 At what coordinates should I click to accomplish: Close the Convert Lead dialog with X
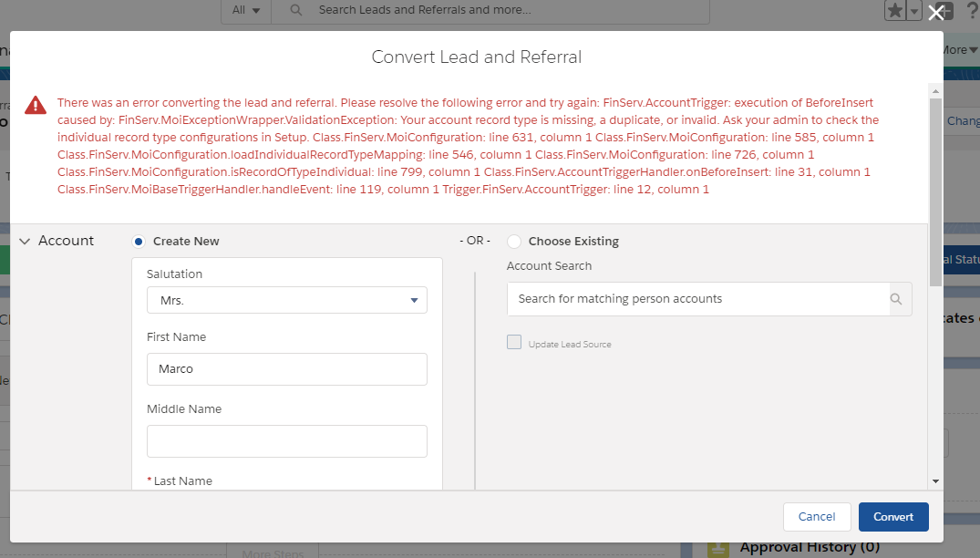tap(935, 13)
